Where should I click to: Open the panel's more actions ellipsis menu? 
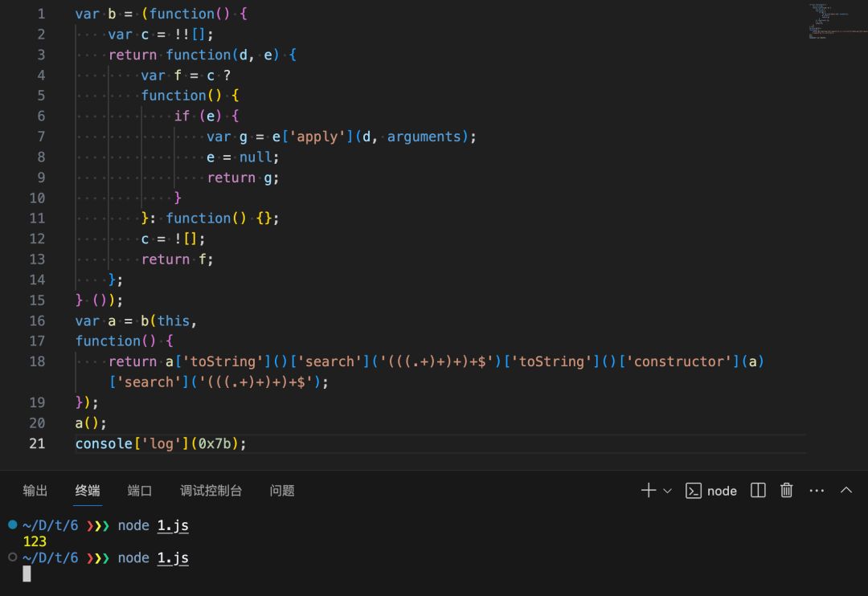817,491
